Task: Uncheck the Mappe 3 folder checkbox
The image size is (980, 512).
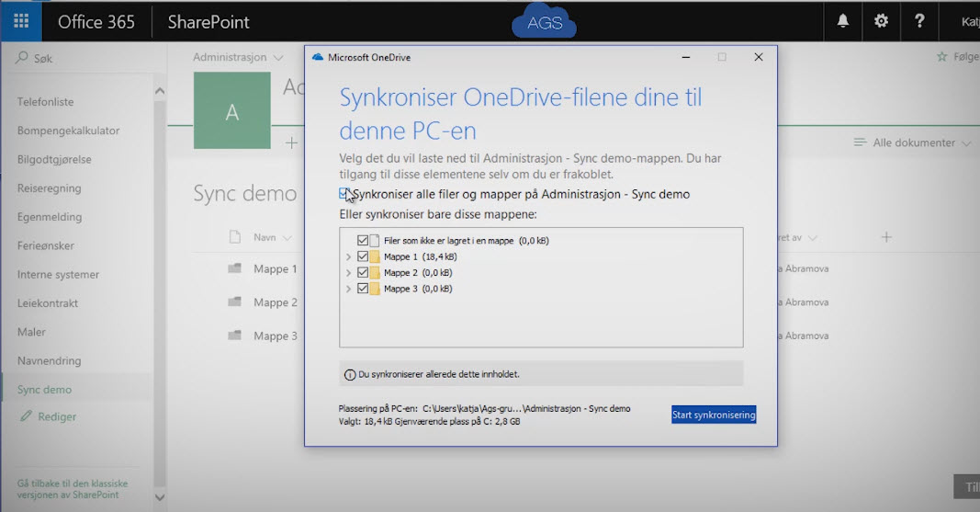Action: 363,289
